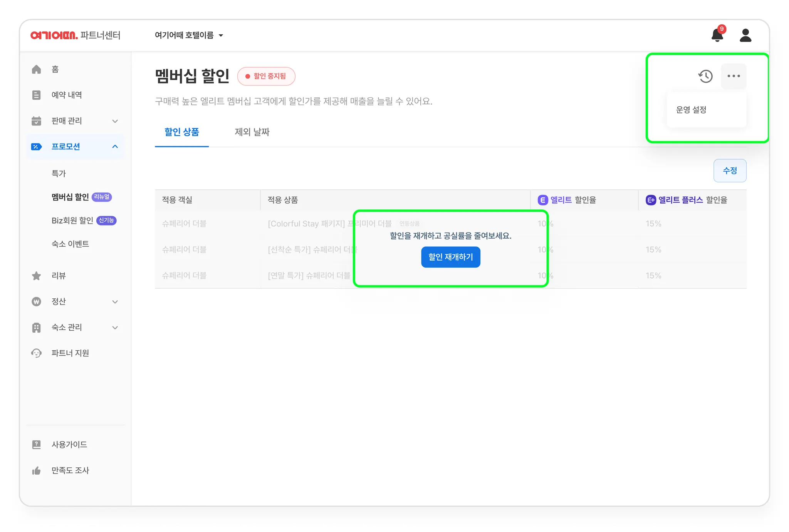Switch to the 제외 날짜 tab
789x532 pixels.
[252, 132]
